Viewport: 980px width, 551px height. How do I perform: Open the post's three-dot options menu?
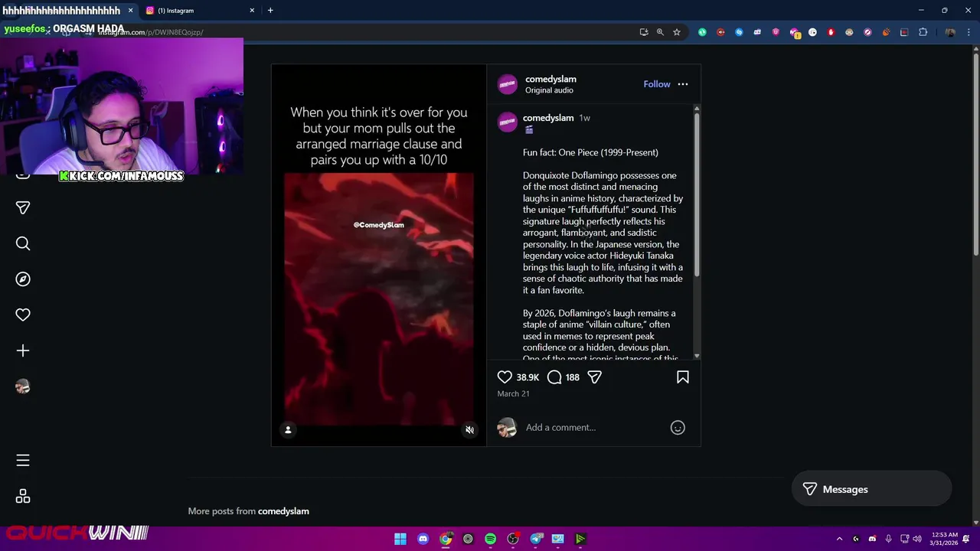[x=683, y=84]
